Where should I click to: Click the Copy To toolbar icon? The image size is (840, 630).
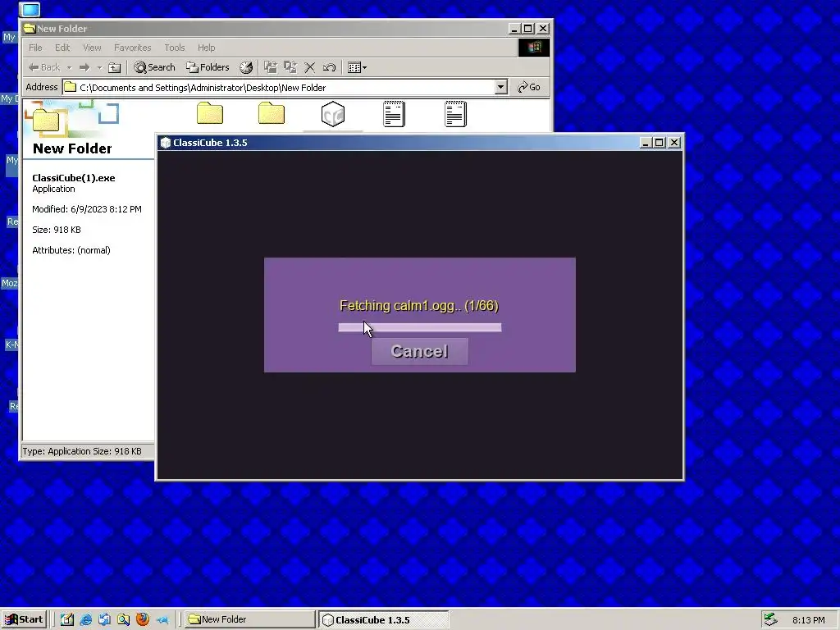[x=290, y=67]
